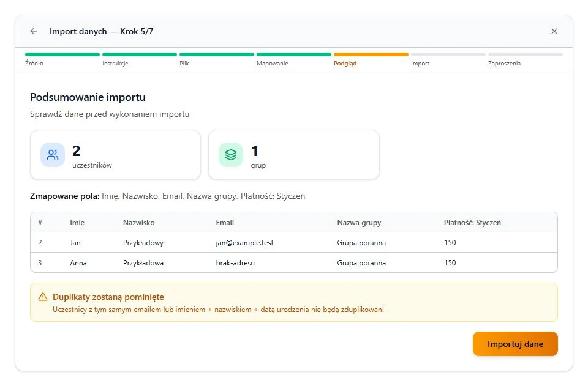Select the brak-adresu email cell
The image size is (588, 386).
click(x=235, y=263)
